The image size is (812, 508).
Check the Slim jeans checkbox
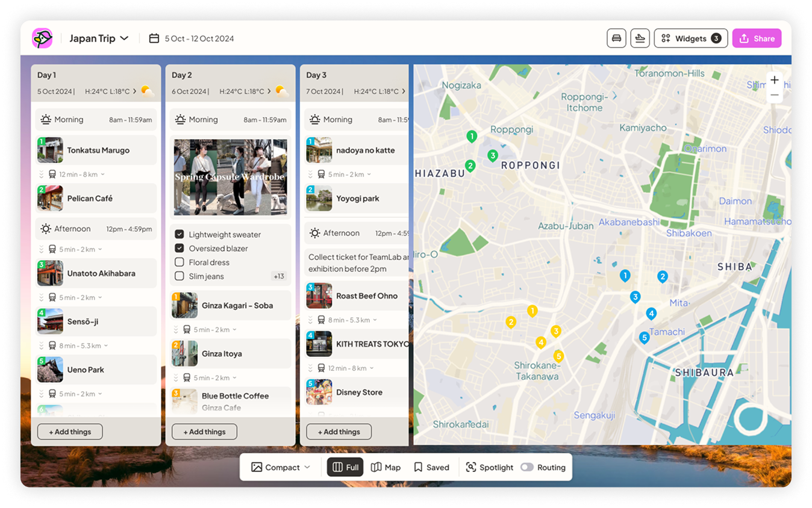[179, 276]
